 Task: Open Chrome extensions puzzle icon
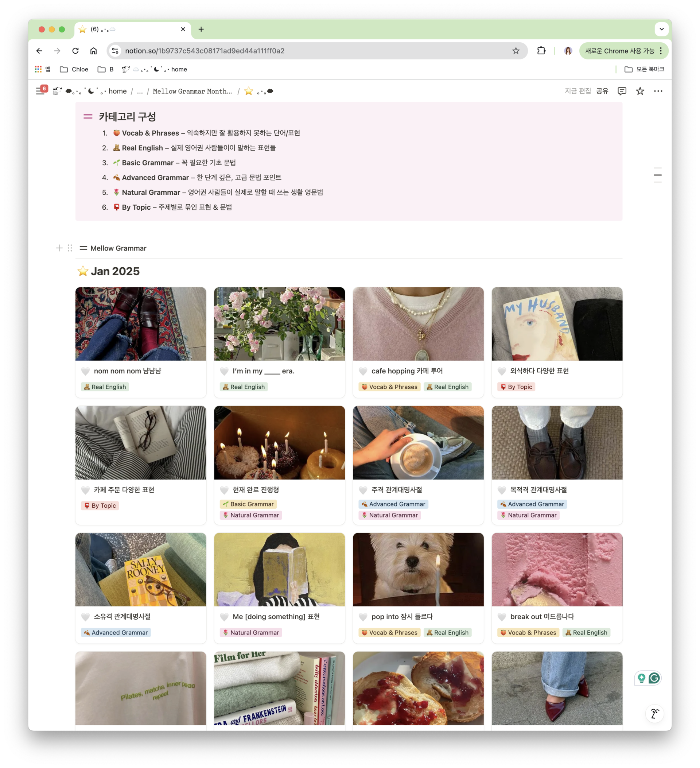coord(541,51)
